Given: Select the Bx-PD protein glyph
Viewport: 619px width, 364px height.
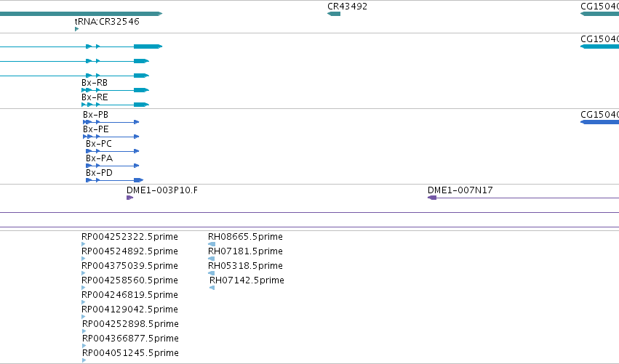Looking at the screenshot, I should [x=114, y=180].
